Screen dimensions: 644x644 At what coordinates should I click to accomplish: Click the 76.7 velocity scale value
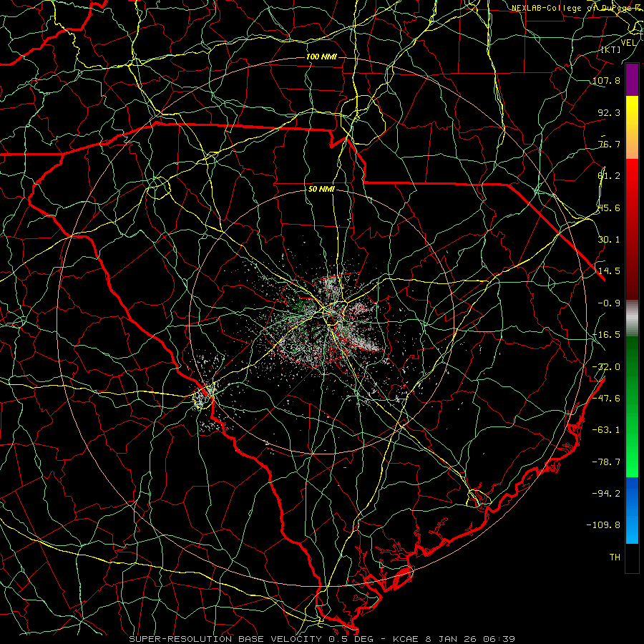point(609,144)
